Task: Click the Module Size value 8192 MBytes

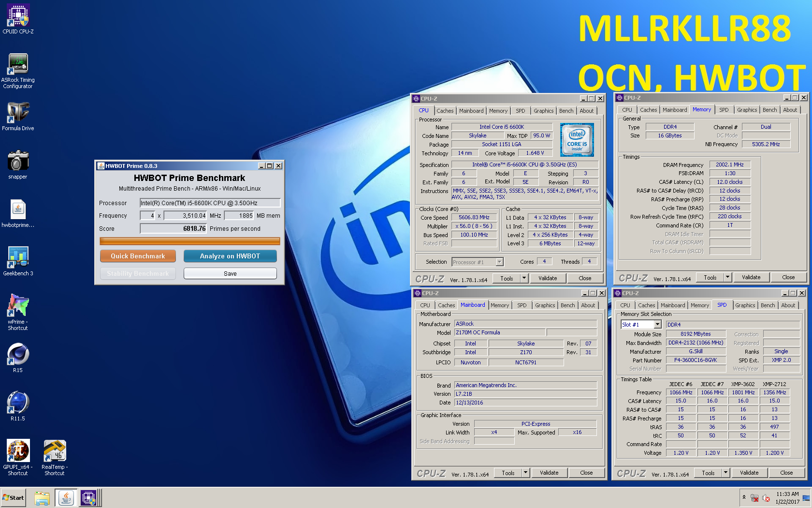Action: pos(696,334)
